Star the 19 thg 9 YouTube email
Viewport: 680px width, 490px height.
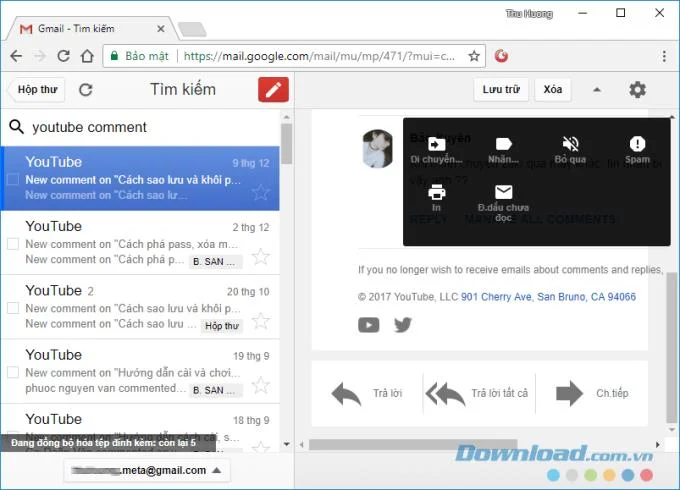coord(261,385)
